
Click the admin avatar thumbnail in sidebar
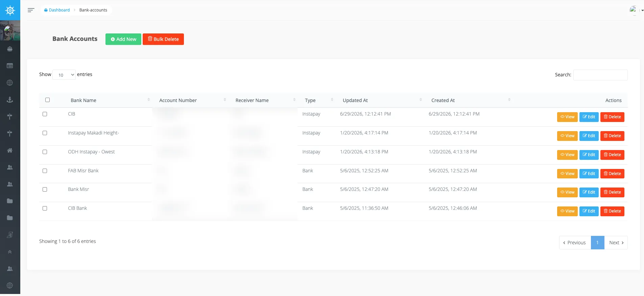(10, 30)
